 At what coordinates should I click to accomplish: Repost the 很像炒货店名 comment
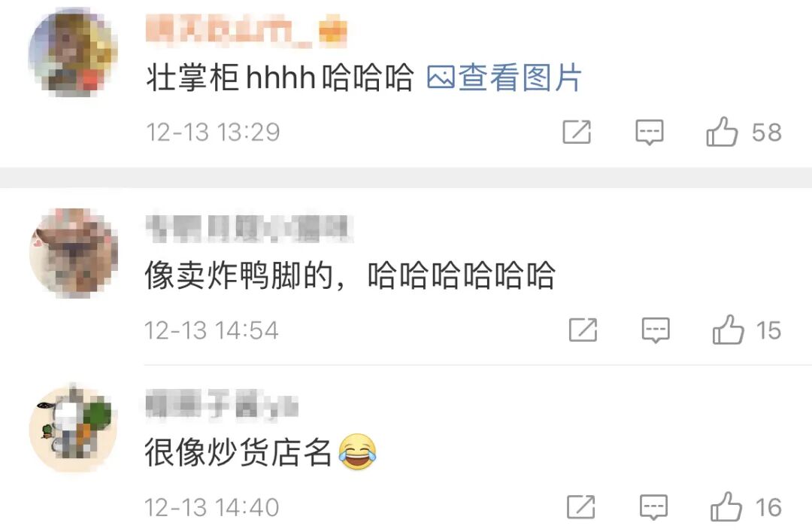tap(581, 506)
